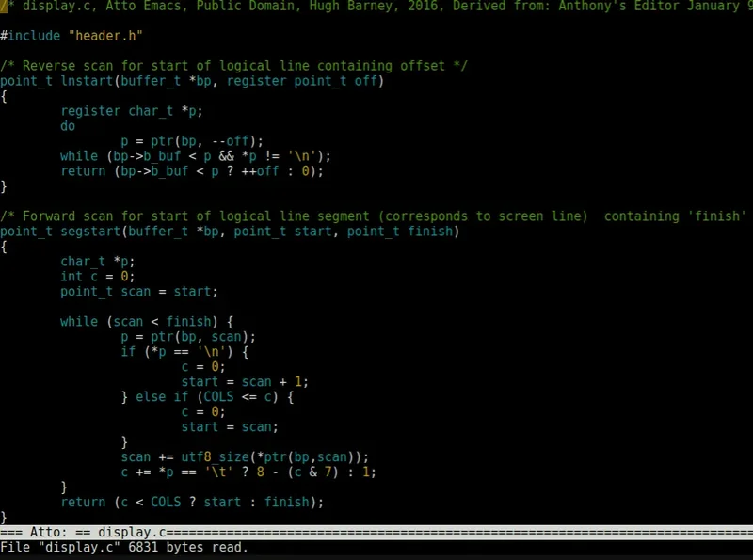Click the 'int c = 0;' declaration
The width and height of the screenshot is (753, 560).
coord(98,276)
